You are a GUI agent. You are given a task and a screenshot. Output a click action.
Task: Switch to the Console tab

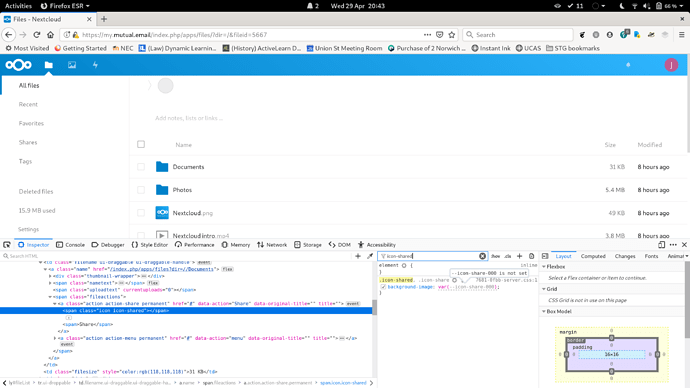70,245
